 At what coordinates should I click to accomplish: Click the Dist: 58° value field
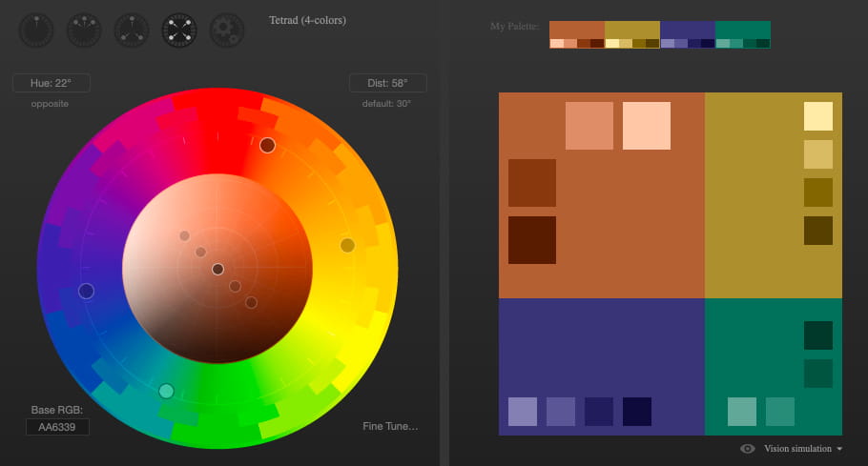[387, 83]
